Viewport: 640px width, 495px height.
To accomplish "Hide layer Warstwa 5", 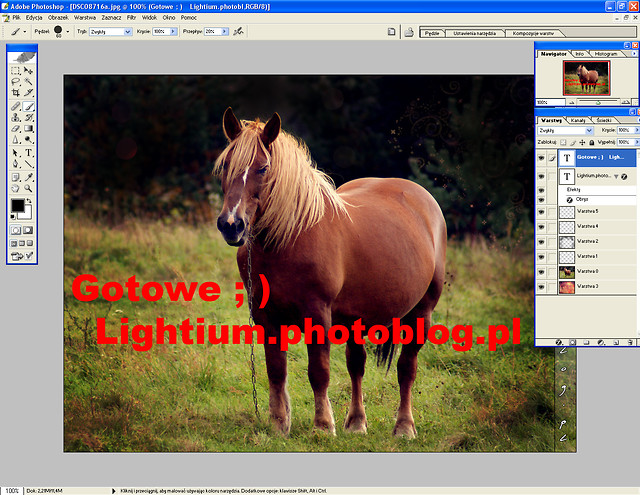I will click(541, 212).
